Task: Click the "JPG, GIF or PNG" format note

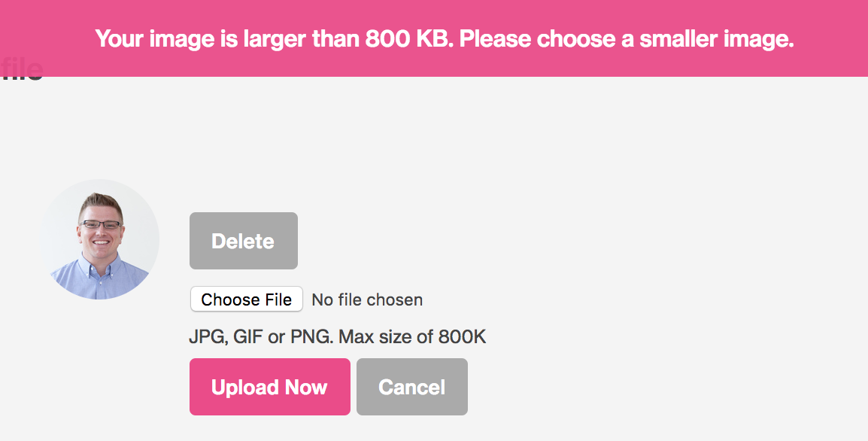Action: 261,336
